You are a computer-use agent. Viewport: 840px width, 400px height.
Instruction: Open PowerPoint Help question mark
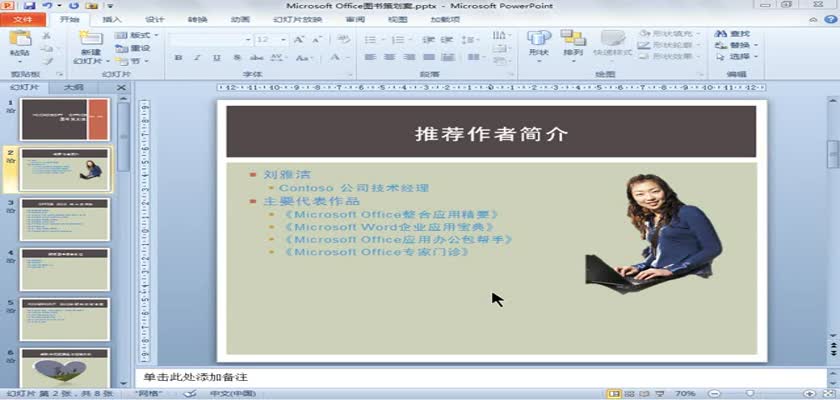click(x=829, y=19)
